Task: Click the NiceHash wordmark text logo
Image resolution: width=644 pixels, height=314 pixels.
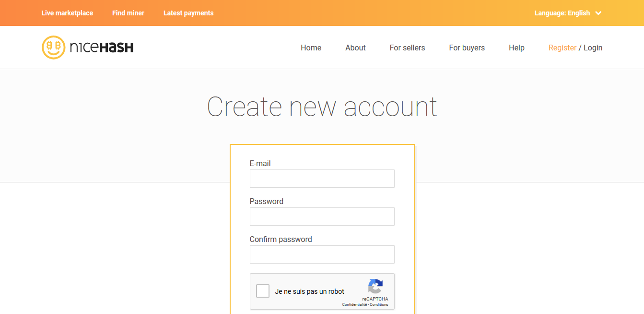Action: [x=102, y=48]
